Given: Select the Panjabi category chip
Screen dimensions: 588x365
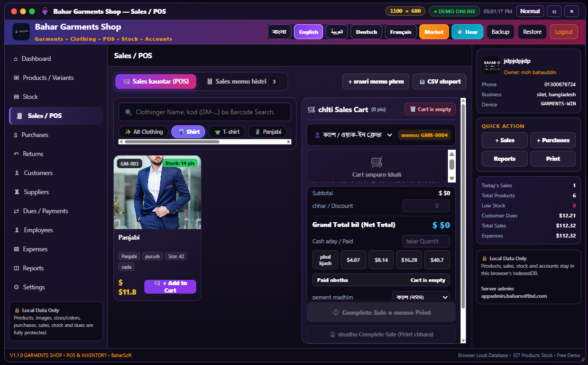Looking at the screenshot, I should [x=268, y=132].
